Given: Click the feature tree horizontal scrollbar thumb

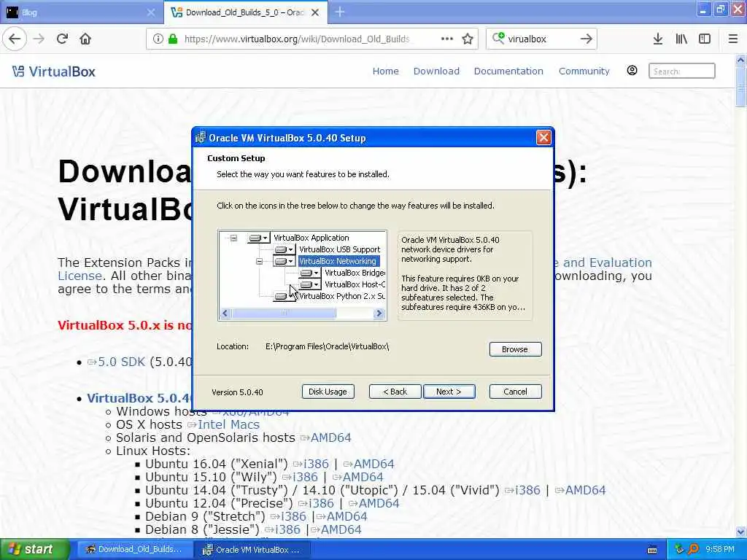Looking at the screenshot, I should 284,313.
